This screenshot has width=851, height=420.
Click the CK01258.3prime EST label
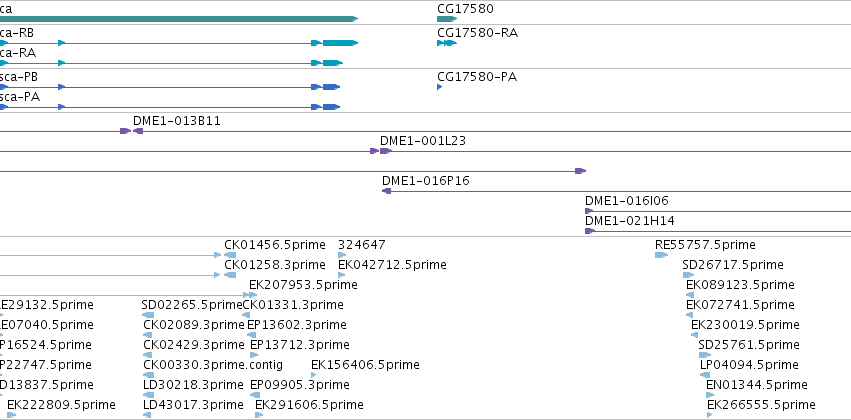point(275,265)
